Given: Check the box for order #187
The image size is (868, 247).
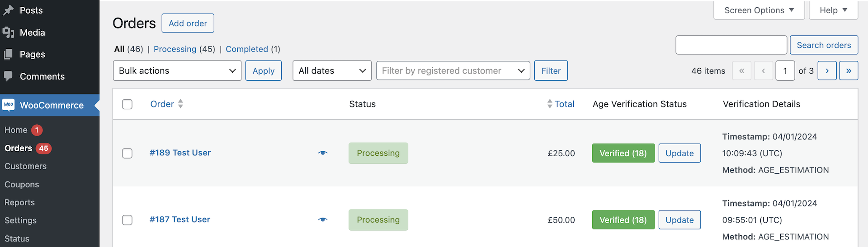Looking at the screenshot, I should (x=127, y=220).
